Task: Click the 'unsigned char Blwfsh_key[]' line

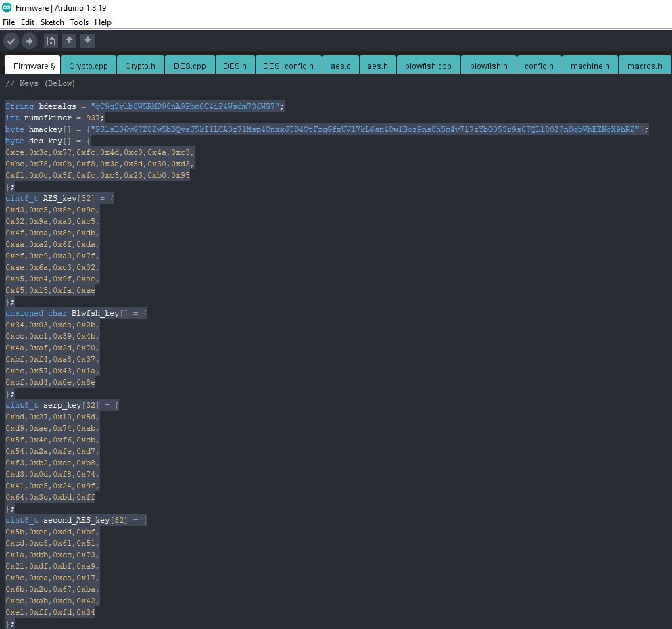Action: coord(76,313)
